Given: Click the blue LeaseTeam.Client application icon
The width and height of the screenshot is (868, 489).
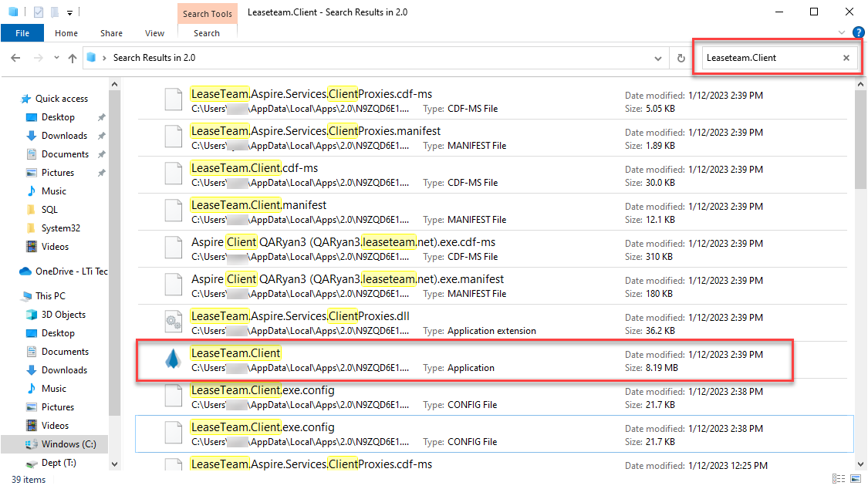Looking at the screenshot, I should click(x=174, y=359).
